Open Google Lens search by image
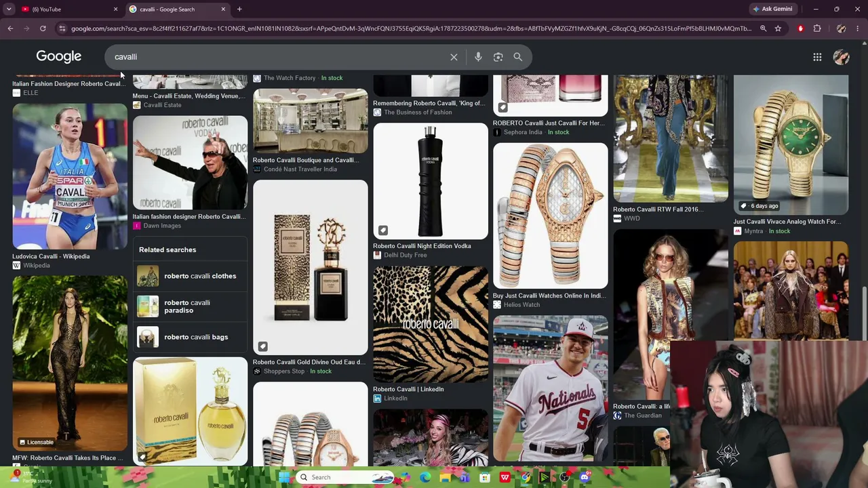Viewport: 868px width, 488px height. pos(498,57)
